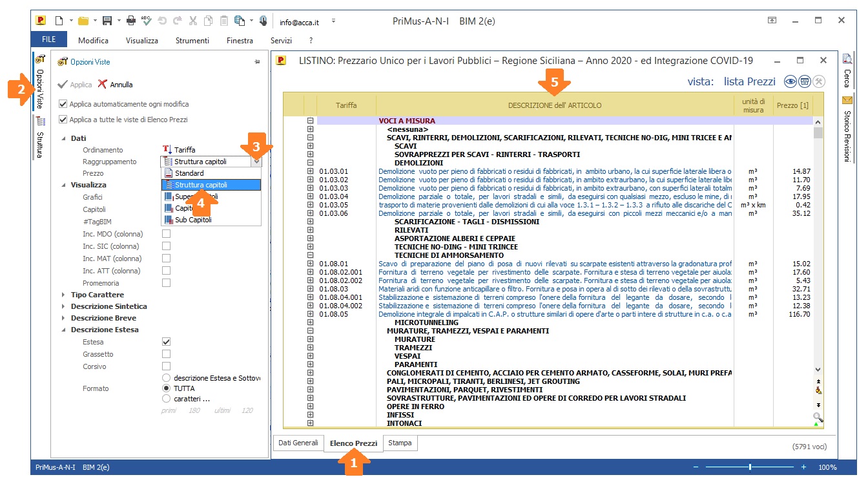Click the ribbon display options icon in title bar

[x=772, y=21]
